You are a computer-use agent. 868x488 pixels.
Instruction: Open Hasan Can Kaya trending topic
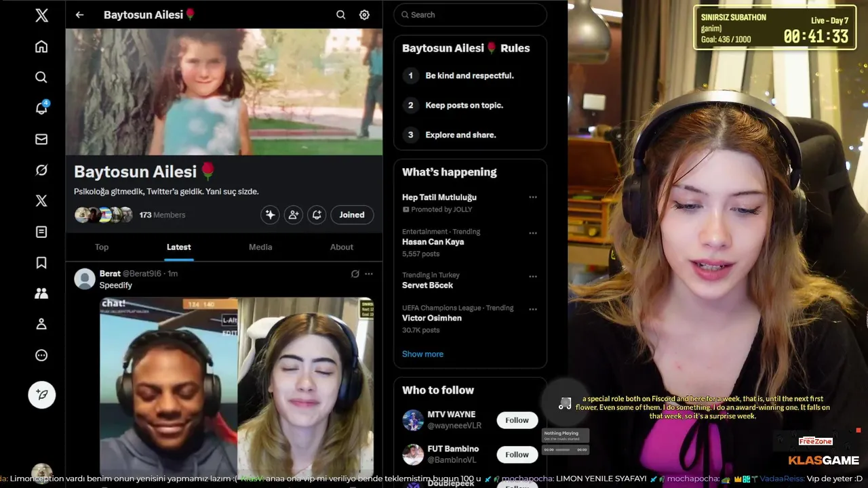pyautogui.click(x=433, y=242)
